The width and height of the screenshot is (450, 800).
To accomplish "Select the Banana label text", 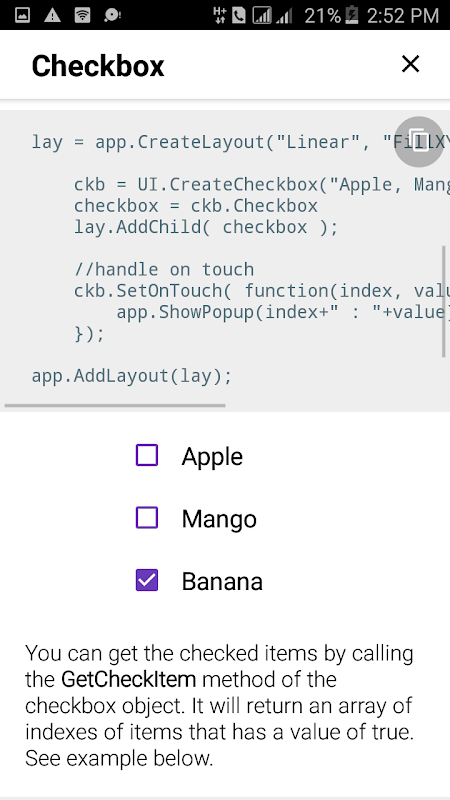I will click(222, 582).
